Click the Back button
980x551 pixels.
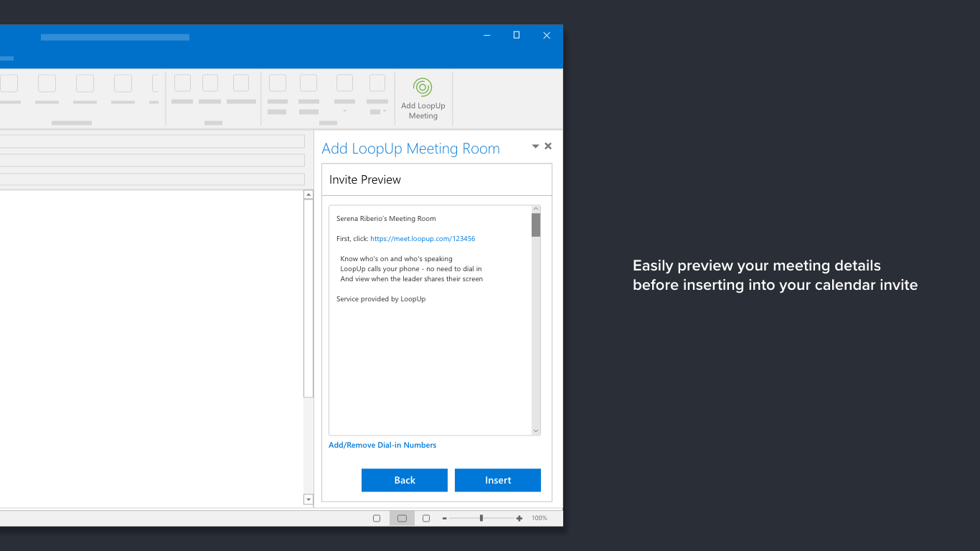coord(405,480)
